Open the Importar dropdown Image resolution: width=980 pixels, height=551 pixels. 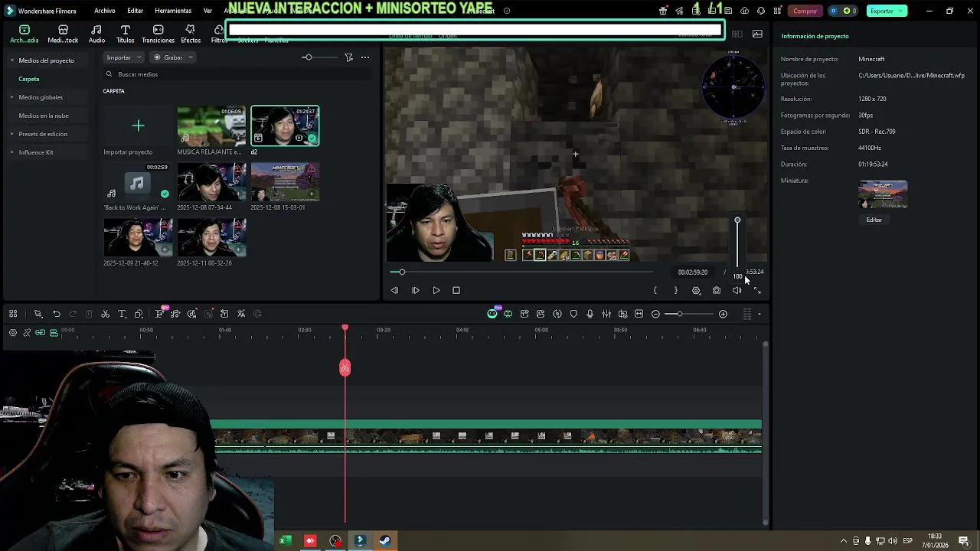[x=123, y=57]
